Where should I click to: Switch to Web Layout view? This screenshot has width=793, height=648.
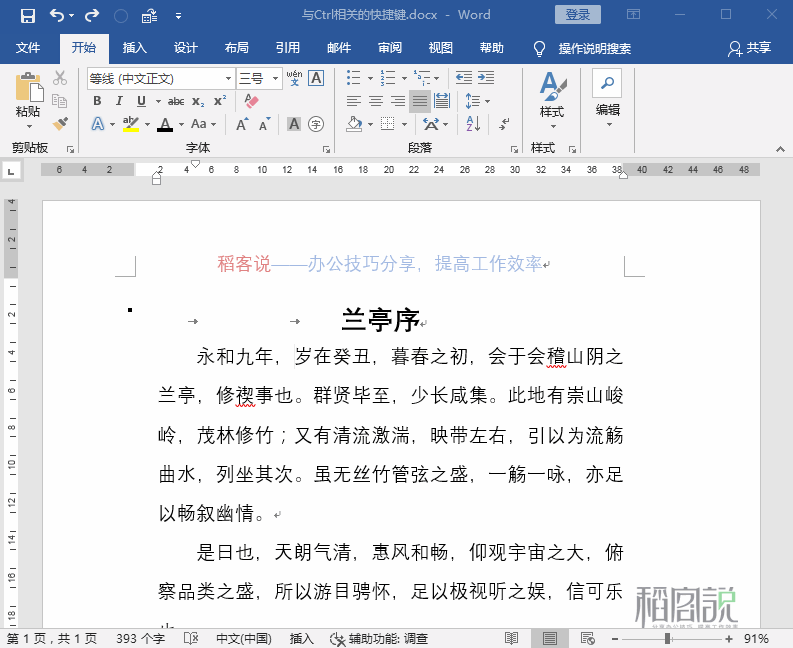(587, 638)
